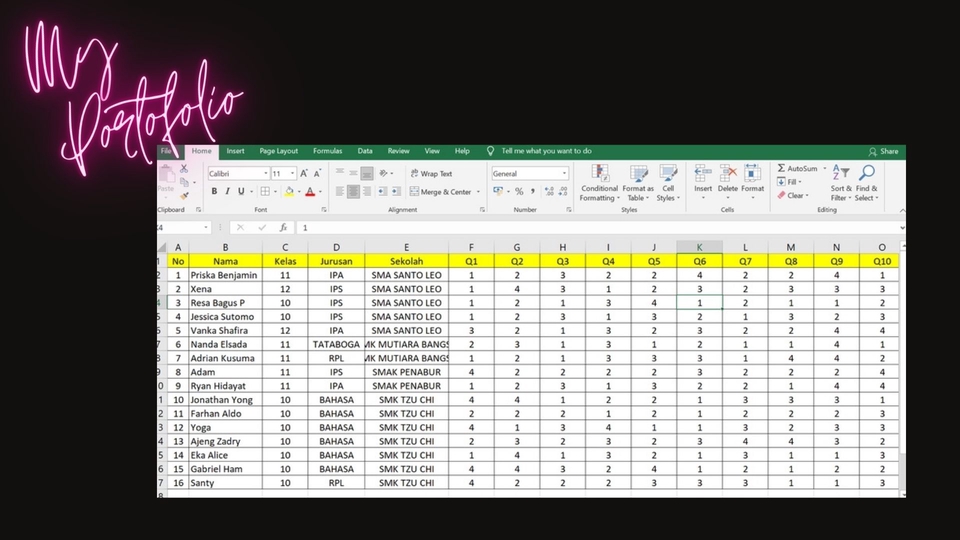Switch to the Insert tab
960x540 pixels.
coord(235,151)
